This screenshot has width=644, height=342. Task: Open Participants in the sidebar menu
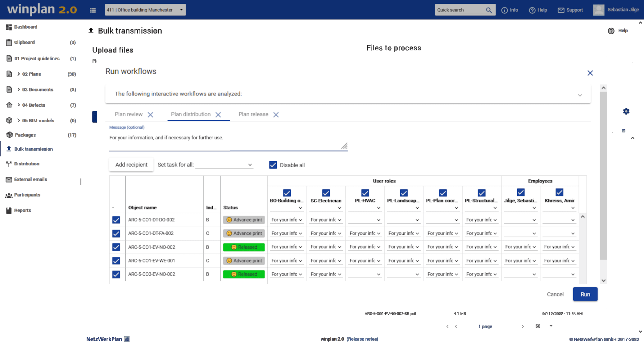click(27, 195)
